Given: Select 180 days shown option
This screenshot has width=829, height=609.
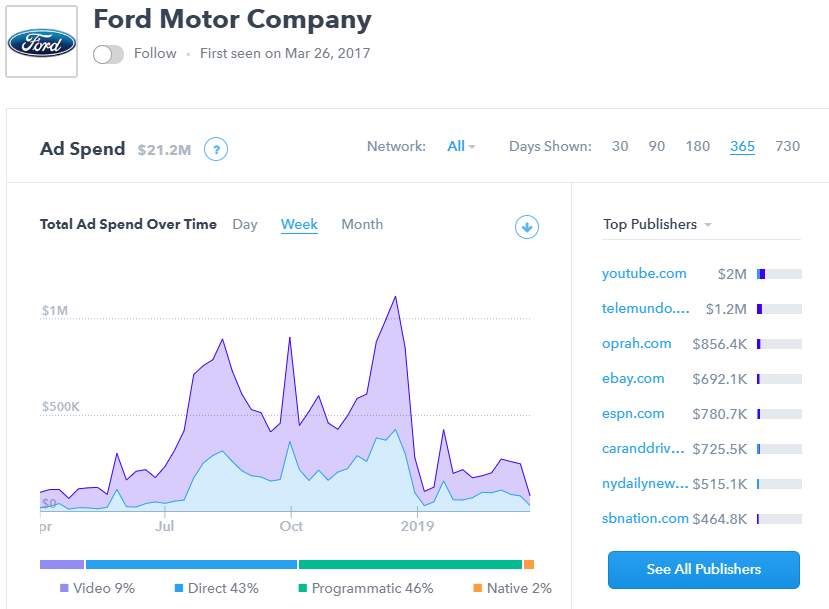Looking at the screenshot, I should 698,146.
